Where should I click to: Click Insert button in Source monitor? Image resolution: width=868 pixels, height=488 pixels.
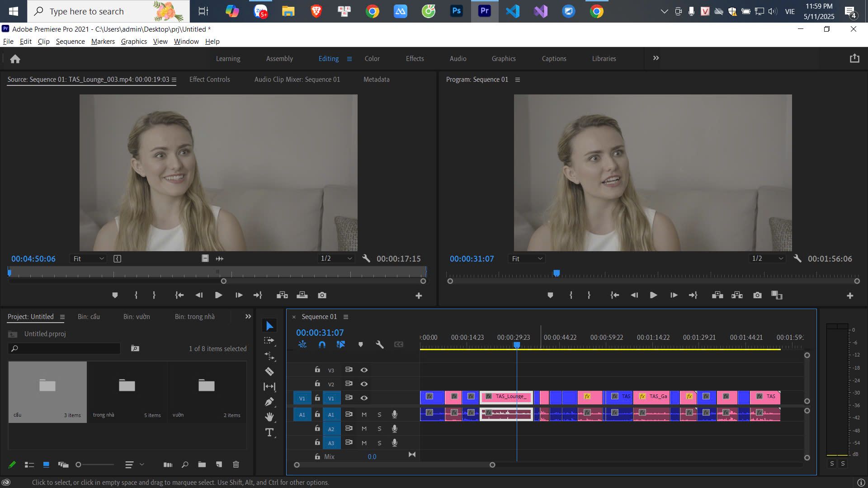282,295
